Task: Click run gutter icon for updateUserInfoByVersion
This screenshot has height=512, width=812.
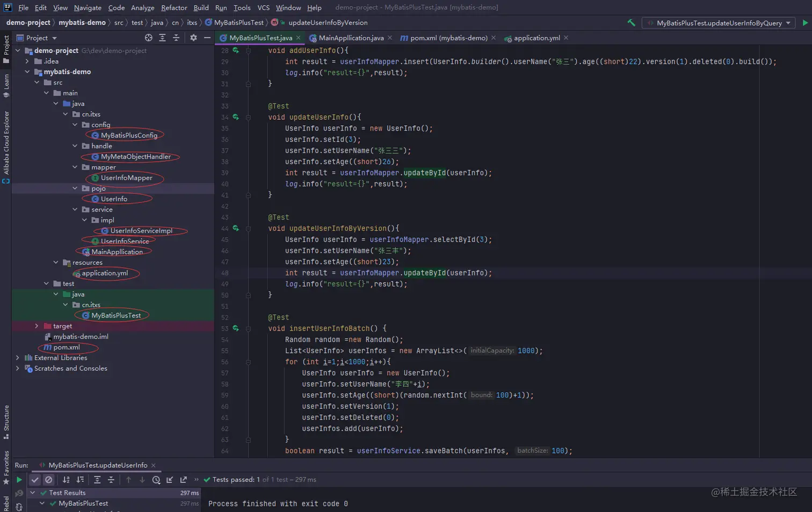Action: click(x=236, y=228)
